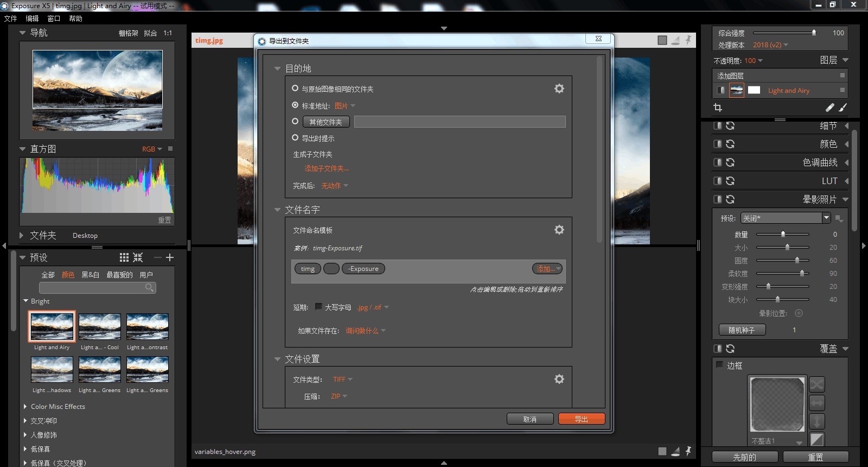
Task: Click the 取消 button
Action: pos(529,419)
